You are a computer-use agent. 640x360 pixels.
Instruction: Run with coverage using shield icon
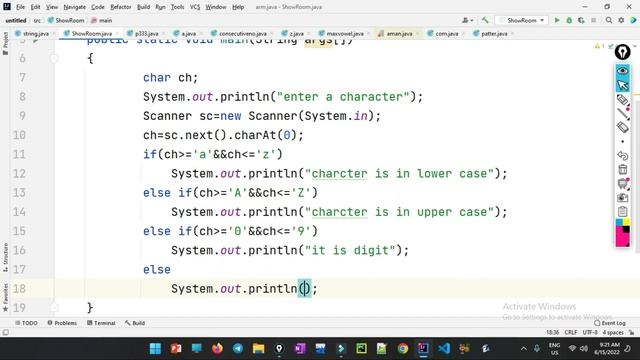pos(581,20)
